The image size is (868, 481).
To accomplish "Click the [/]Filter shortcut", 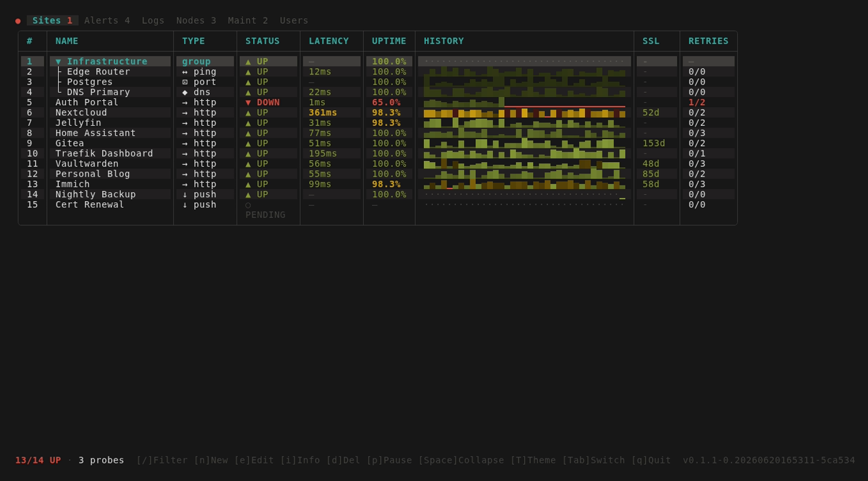I will (x=162, y=460).
